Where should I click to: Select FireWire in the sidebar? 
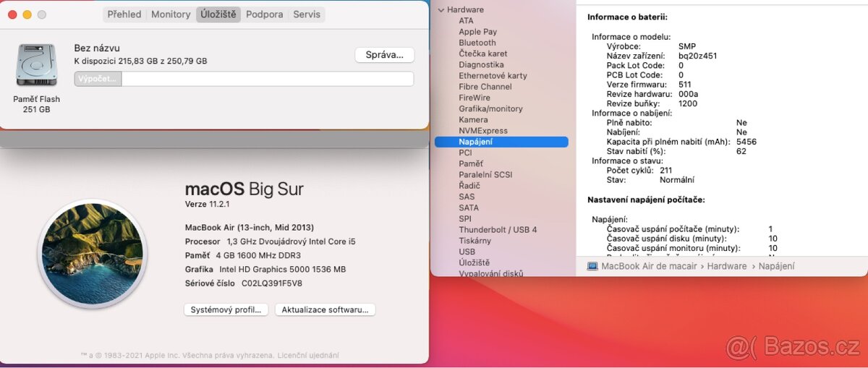pyautogui.click(x=475, y=98)
